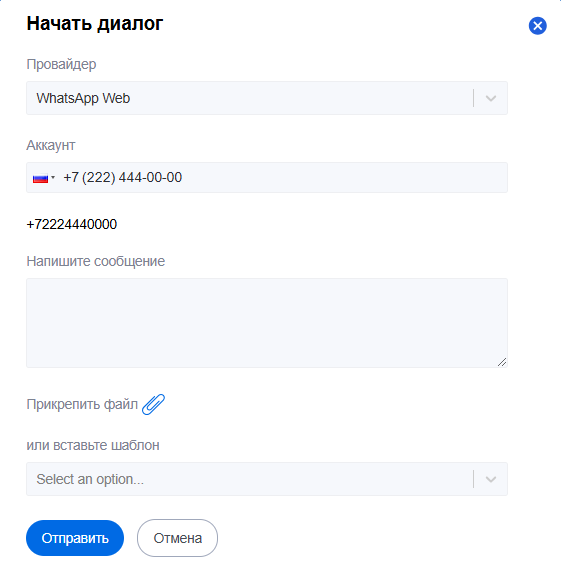Click the Провайдер field label
Viewport: 561px width, 578px height.
coord(61,64)
